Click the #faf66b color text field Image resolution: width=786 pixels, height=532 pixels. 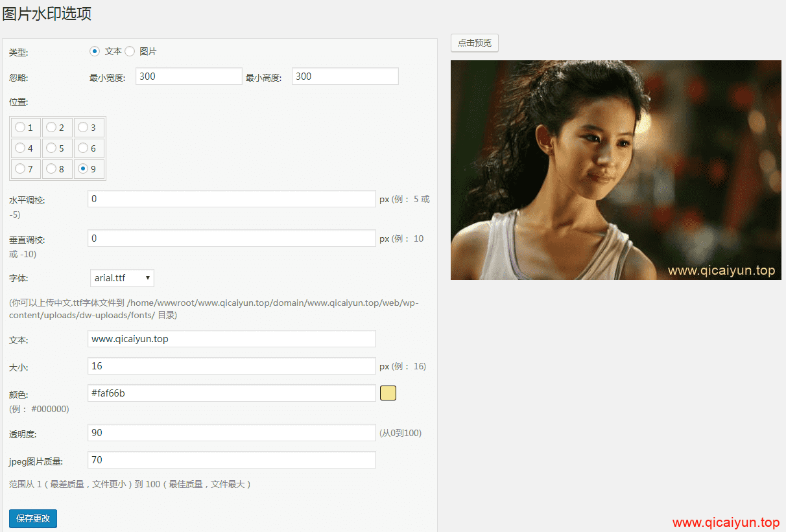[232, 393]
